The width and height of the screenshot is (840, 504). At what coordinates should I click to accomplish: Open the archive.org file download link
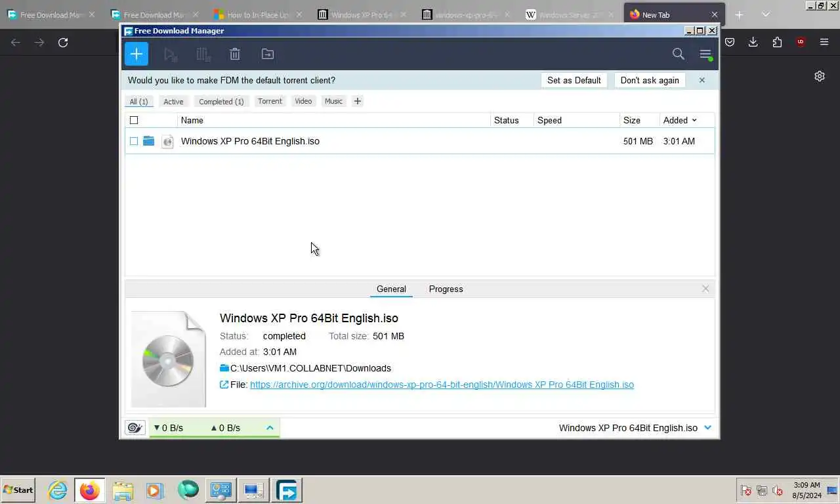[x=442, y=385]
